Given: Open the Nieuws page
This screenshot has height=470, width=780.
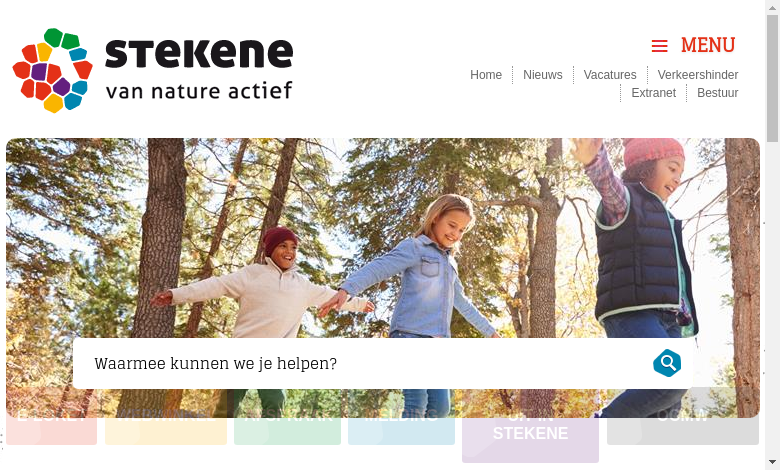Looking at the screenshot, I should tap(543, 75).
